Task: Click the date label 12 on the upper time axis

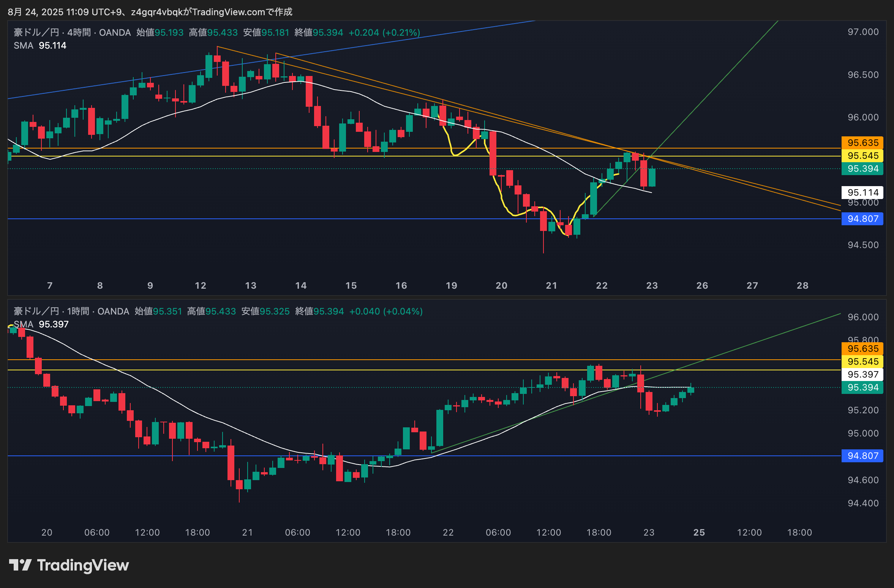Action: 201,286
